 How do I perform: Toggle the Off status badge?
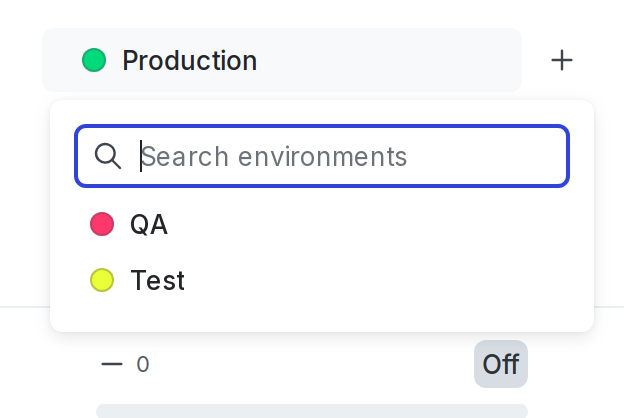pos(501,364)
